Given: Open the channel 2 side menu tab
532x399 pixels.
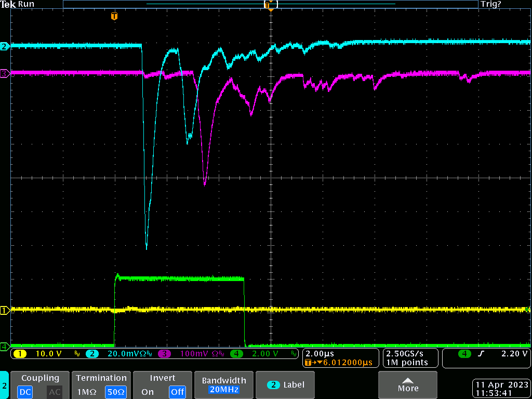Looking at the screenshot, I should (4, 385).
